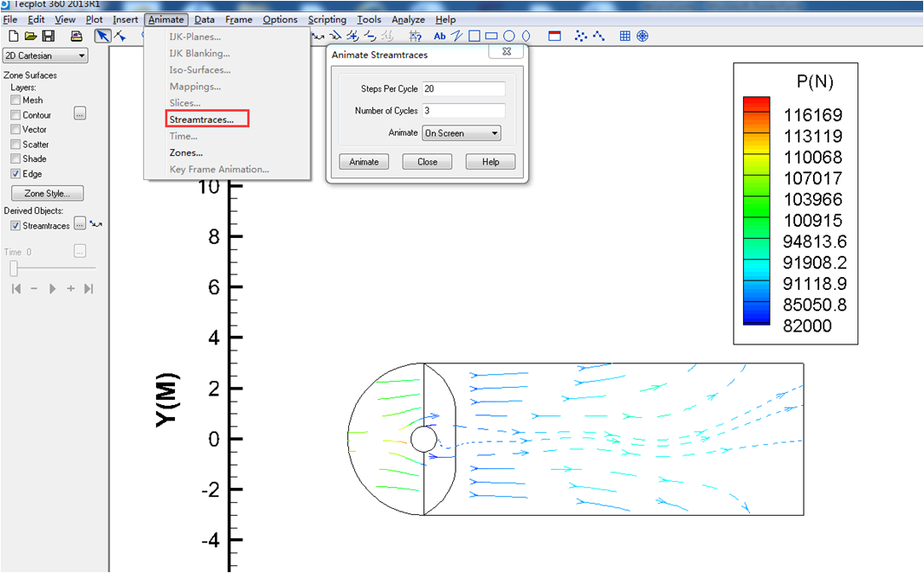This screenshot has height=573, width=924.
Task: Open the View menu
Action: (x=65, y=20)
